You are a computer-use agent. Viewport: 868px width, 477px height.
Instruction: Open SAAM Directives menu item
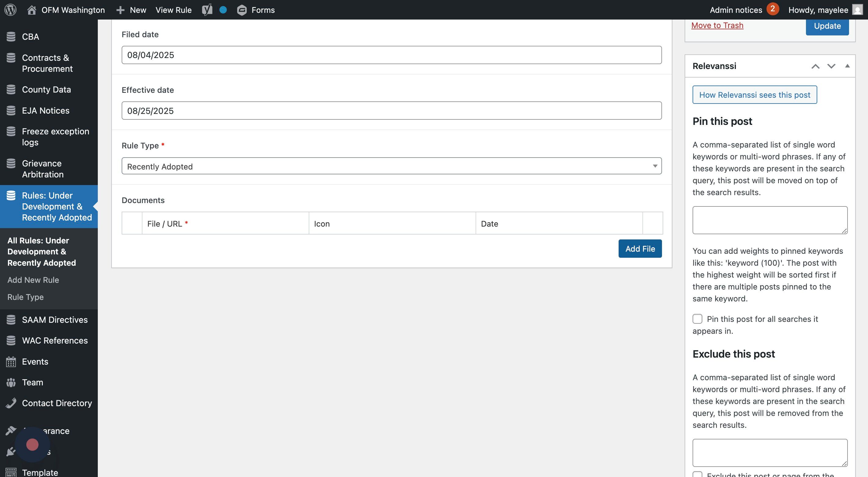coord(55,319)
